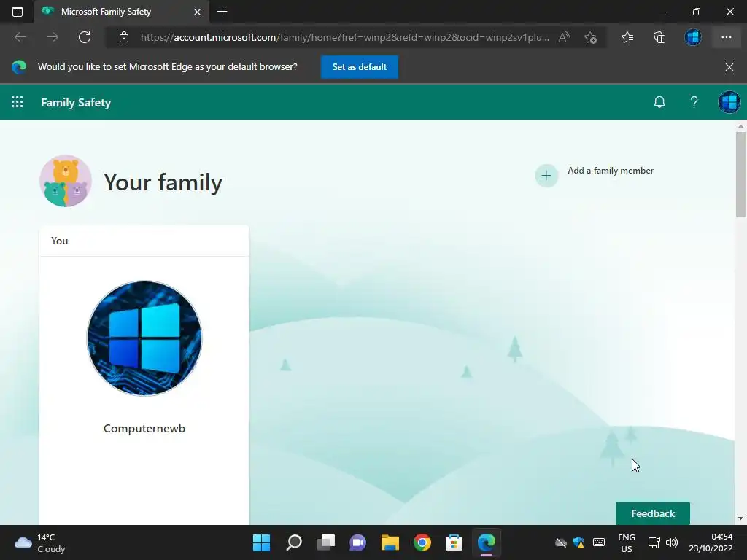Image resolution: width=747 pixels, height=560 pixels.
Task: Open Computernewb's profile picture
Action: pos(144,338)
